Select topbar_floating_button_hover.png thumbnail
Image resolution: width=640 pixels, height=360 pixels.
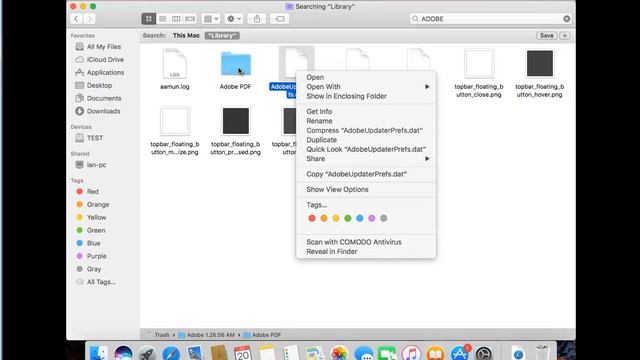(540, 63)
